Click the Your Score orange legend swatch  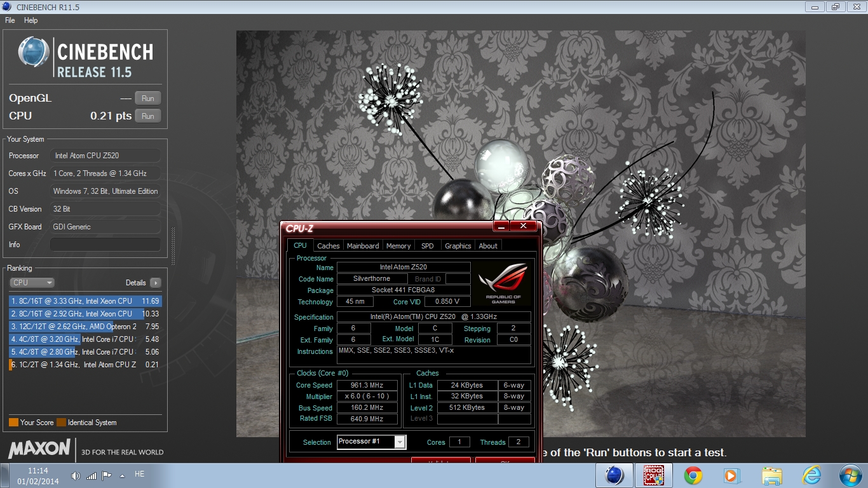click(x=13, y=423)
